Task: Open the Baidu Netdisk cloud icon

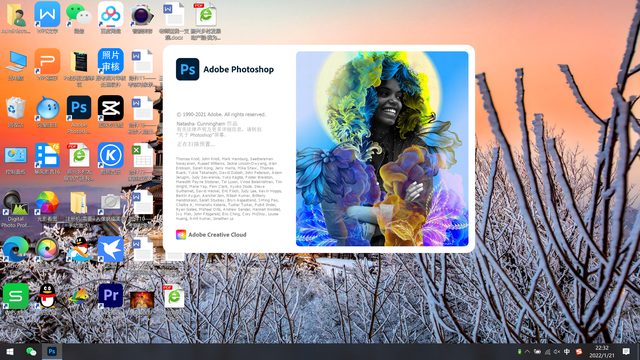Action: coord(111,19)
